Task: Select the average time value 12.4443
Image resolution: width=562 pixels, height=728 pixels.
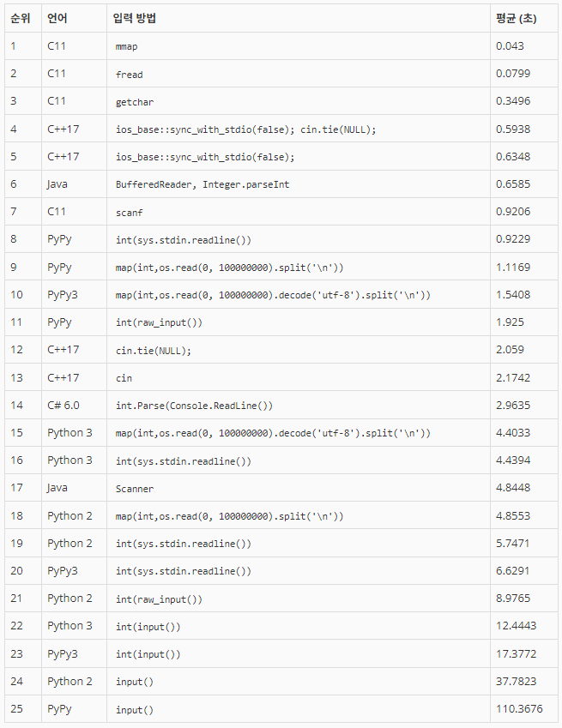Action: pyautogui.click(x=516, y=626)
